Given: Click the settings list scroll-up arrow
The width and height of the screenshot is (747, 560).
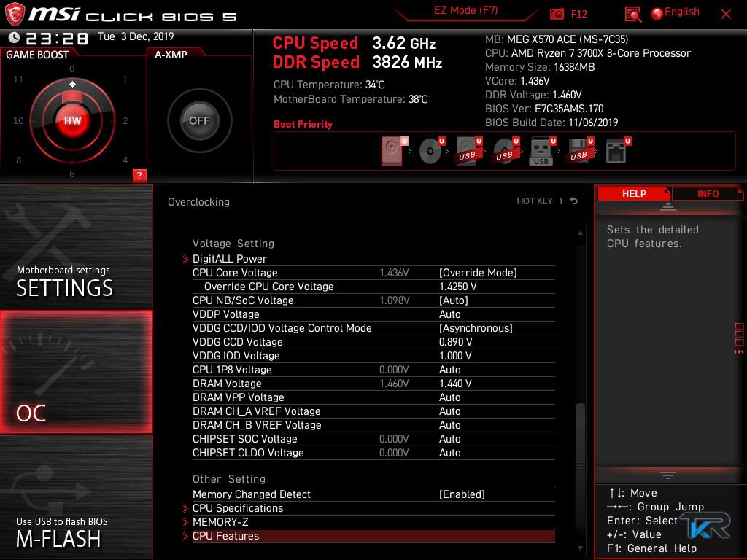Looking at the screenshot, I should coord(580,233).
